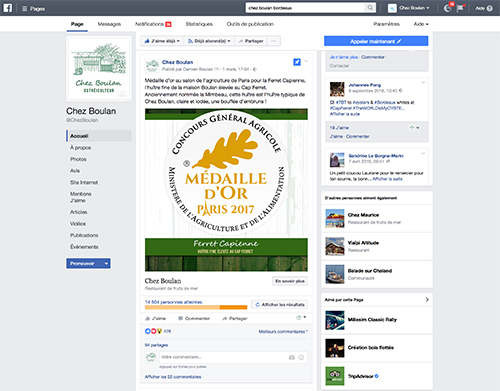Select Accueil in the left sidebar
500x391 pixels.
(99, 136)
